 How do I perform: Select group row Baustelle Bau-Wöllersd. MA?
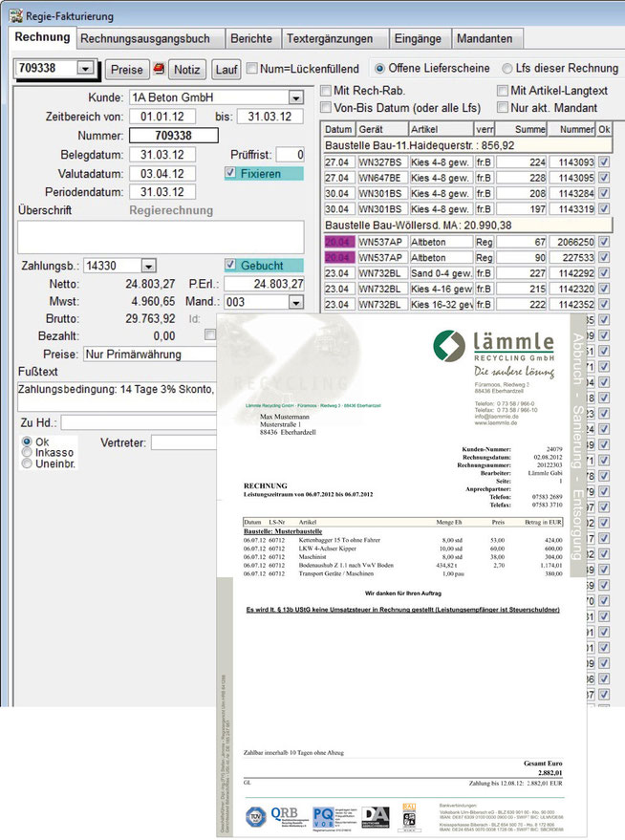467,226
